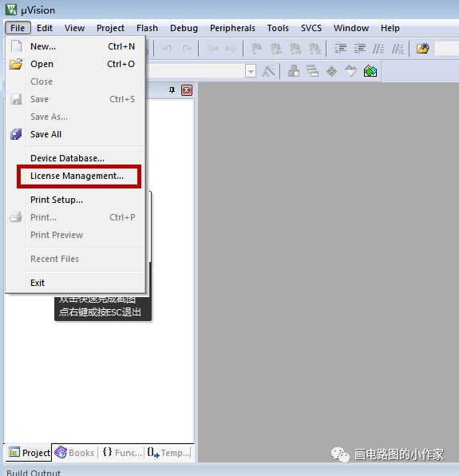Go to the next bookmark icon
459x476 pixels.
coord(295,48)
